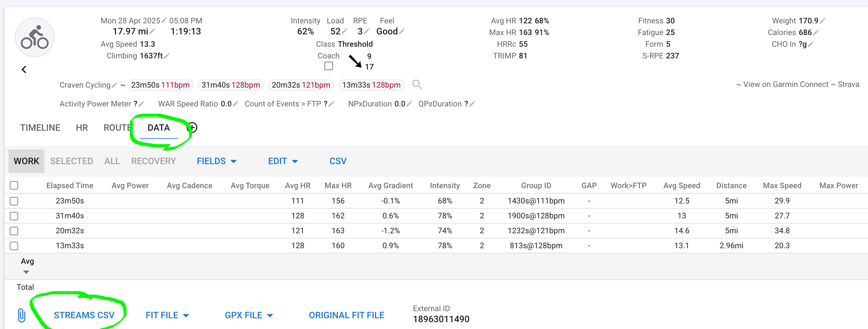Add a new tab with plus icon
Screen dimensions: 868x329
(x=193, y=128)
